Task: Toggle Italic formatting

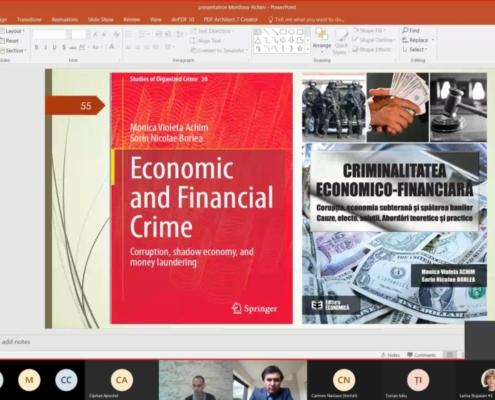Action: coord(45,47)
